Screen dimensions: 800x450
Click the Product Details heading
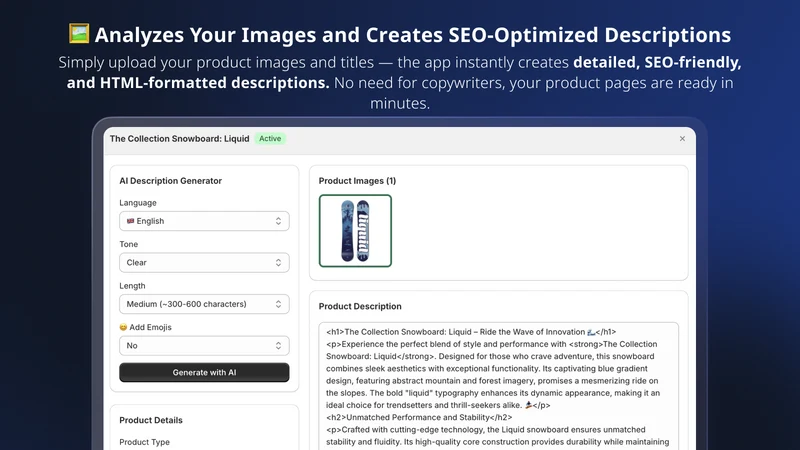click(x=151, y=420)
